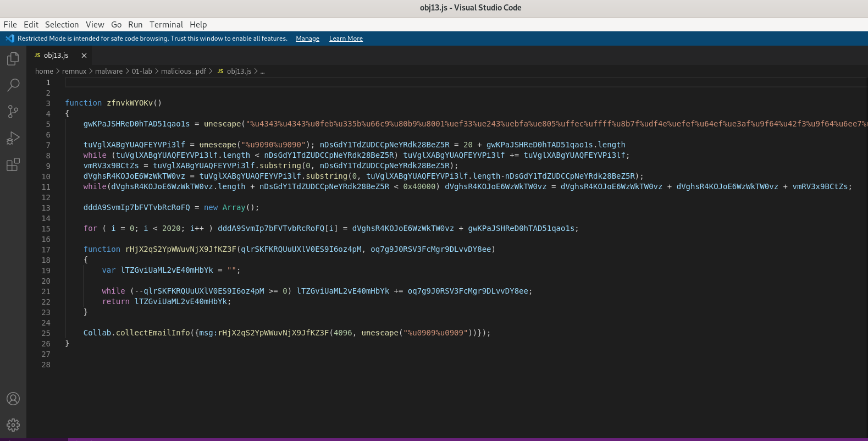
Task: Click the 2020 loop limit on line 15
Action: click(172, 228)
